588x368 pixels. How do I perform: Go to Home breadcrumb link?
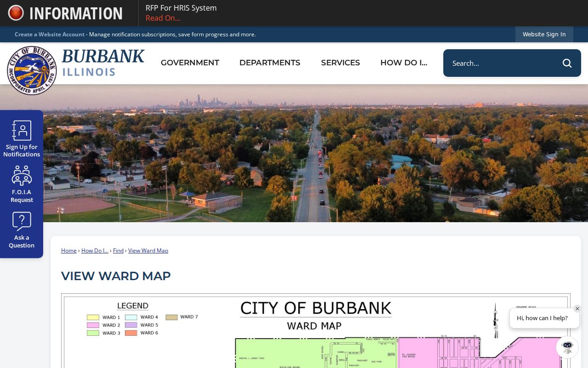(69, 251)
